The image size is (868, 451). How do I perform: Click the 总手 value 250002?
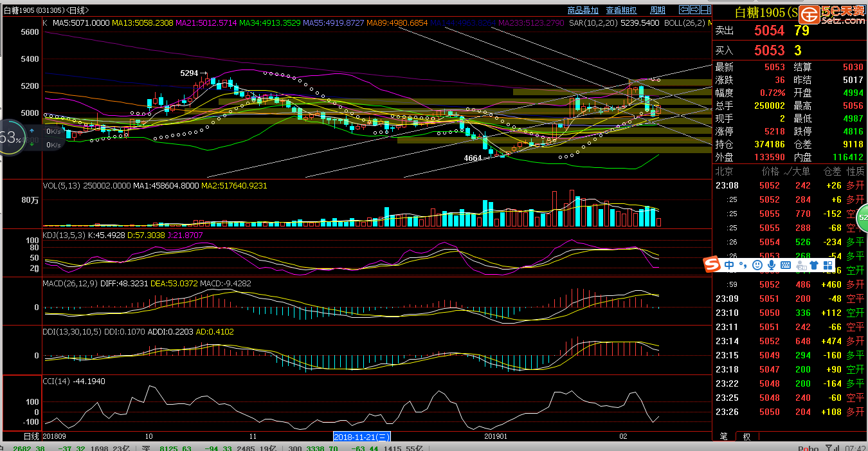770,106
